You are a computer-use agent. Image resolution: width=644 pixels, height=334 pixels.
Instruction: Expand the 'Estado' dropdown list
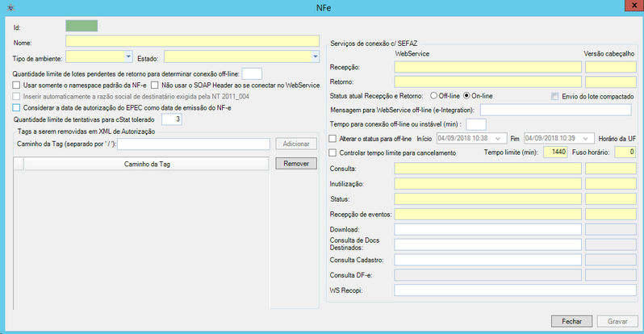315,56
